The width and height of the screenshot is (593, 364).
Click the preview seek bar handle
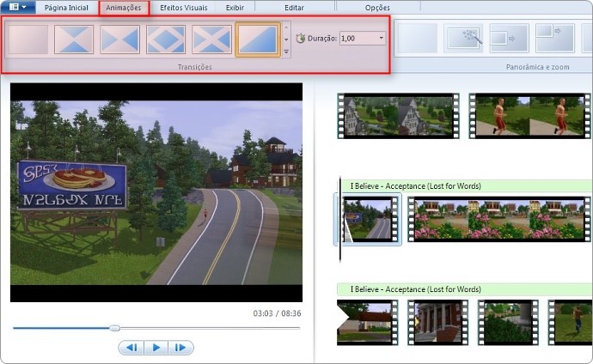pos(115,328)
